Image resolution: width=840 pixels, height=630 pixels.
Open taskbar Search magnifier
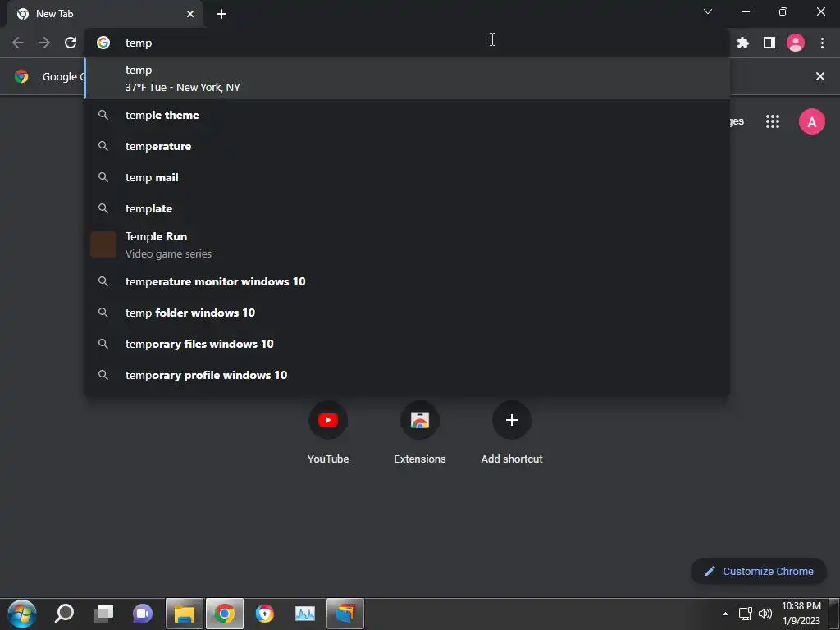pos(64,614)
